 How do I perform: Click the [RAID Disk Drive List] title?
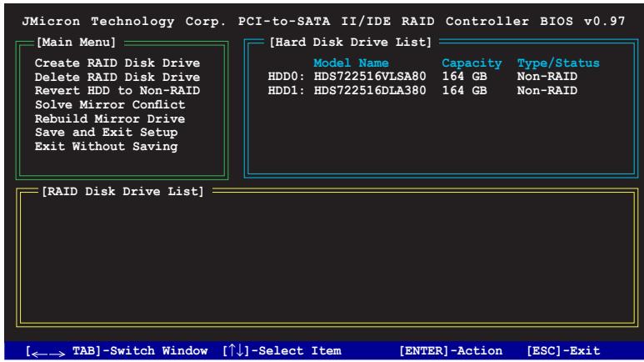click(122, 192)
